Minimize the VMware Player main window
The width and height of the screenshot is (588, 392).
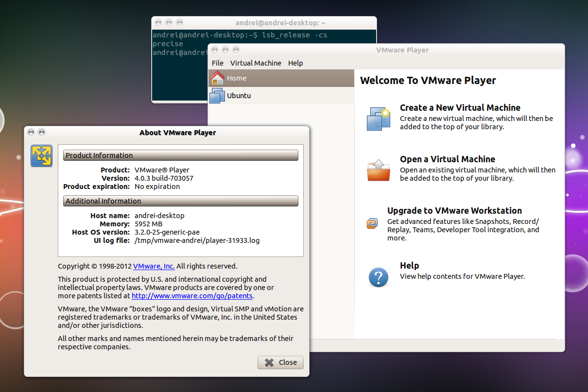[225, 50]
